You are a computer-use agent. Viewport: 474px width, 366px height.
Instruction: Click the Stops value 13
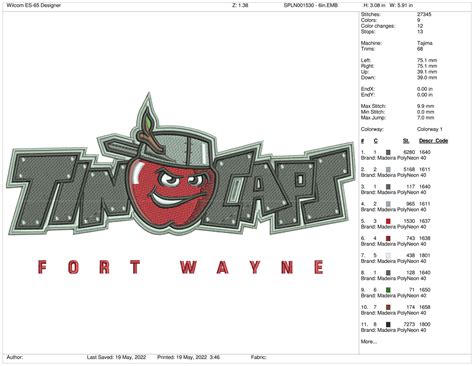[420, 32]
